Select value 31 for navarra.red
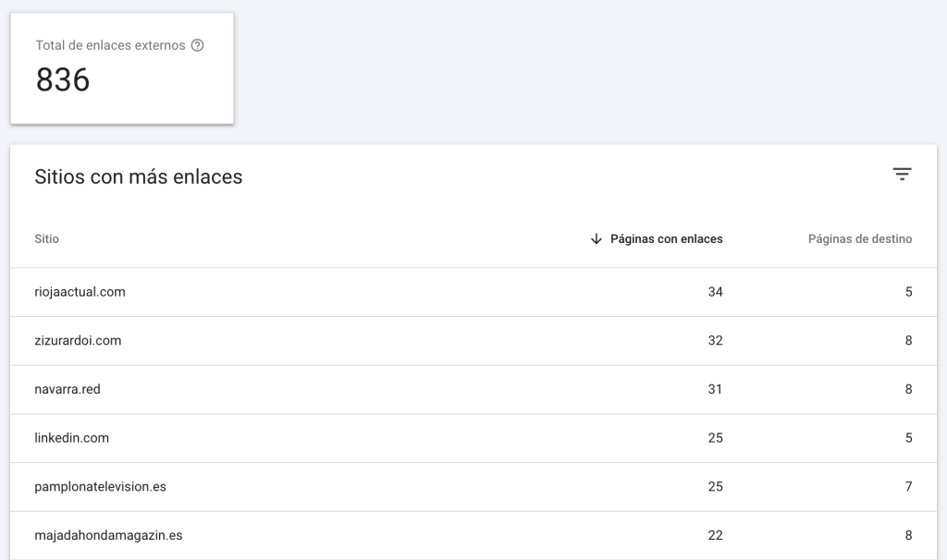This screenshot has width=947, height=560. (715, 390)
